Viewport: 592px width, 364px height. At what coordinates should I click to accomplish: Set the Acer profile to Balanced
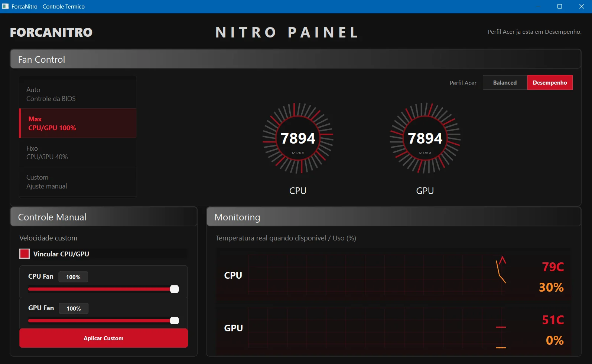click(505, 82)
